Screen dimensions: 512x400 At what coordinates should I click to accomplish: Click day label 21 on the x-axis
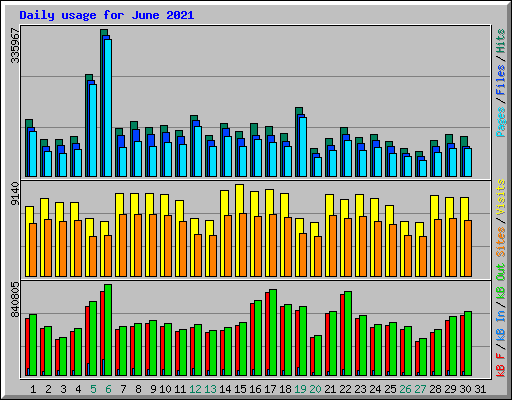click(x=330, y=389)
